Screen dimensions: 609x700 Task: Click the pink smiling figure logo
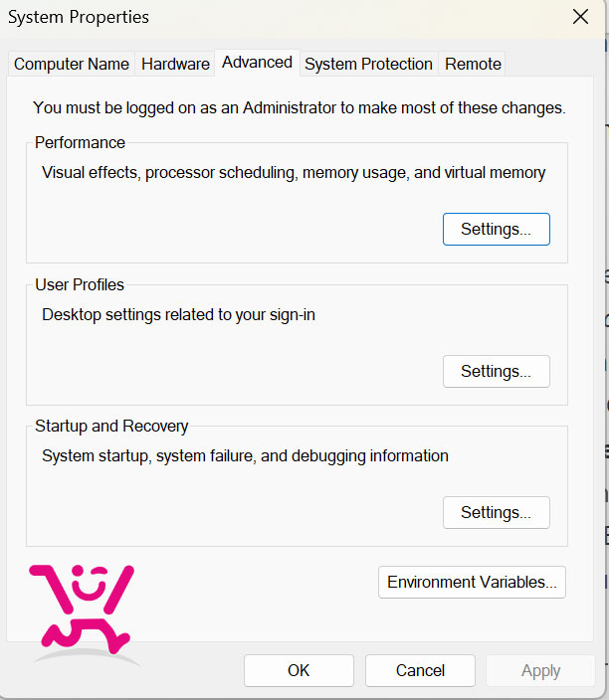(x=83, y=612)
